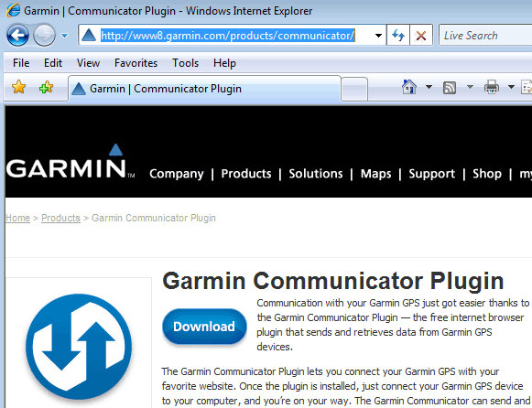Image resolution: width=532 pixels, height=408 pixels.
Task: Open the Shop navigation link
Action: (x=487, y=174)
